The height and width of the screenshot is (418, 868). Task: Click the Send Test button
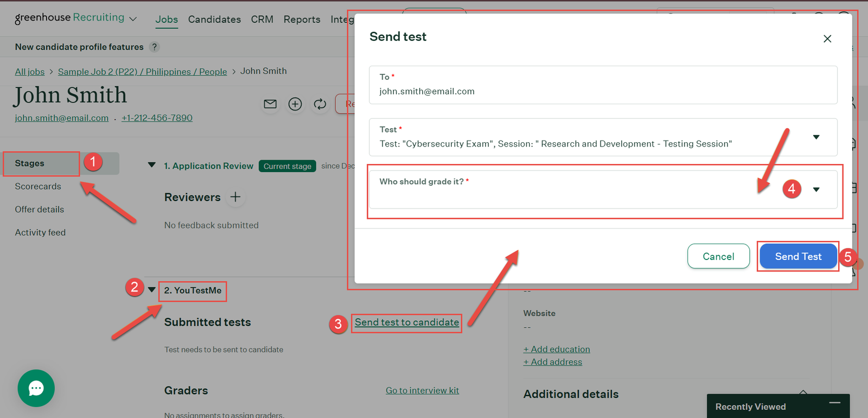(x=798, y=256)
